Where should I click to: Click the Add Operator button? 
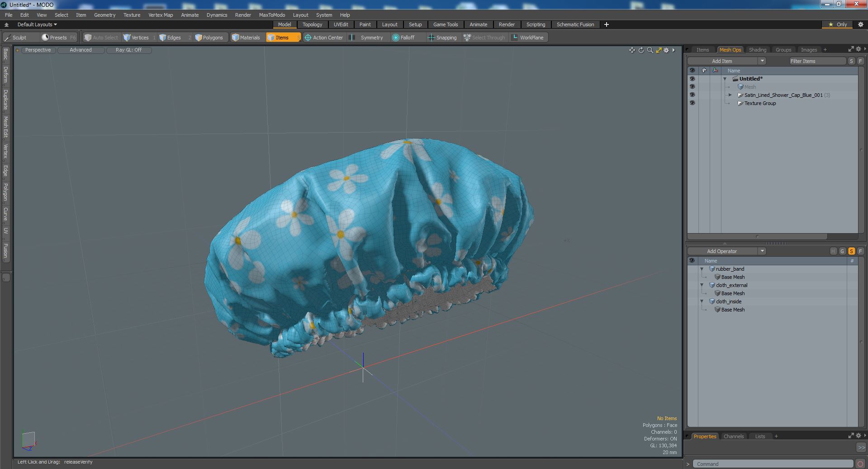tap(722, 251)
